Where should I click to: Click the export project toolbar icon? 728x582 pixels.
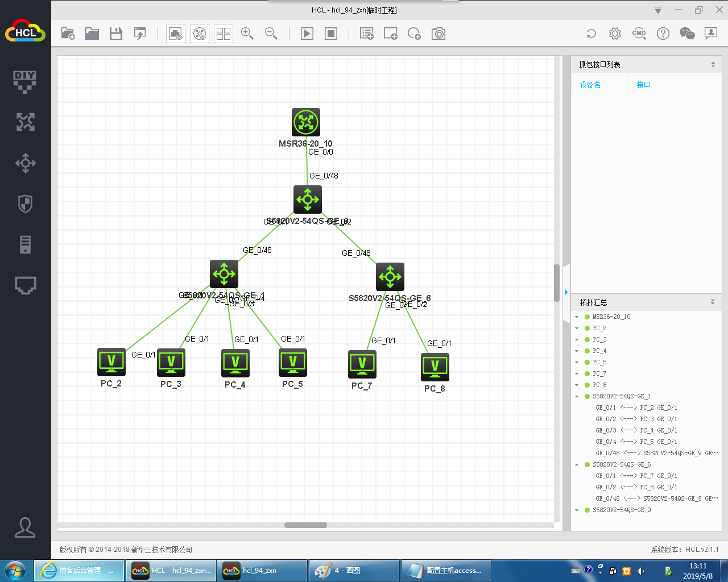tap(140, 34)
